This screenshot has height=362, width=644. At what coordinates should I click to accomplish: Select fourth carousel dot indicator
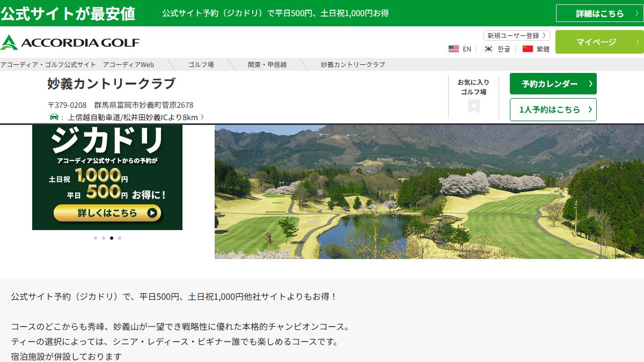coord(120,238)
